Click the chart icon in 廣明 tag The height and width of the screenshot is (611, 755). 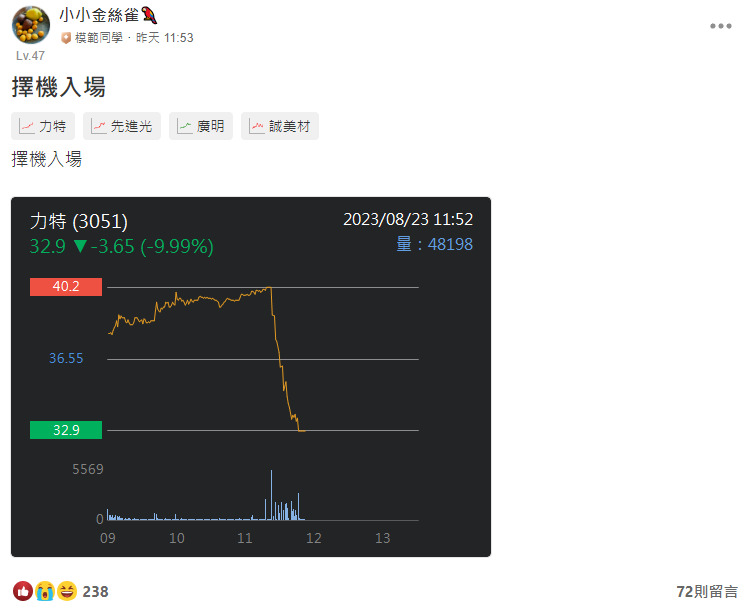click(184, 127)
